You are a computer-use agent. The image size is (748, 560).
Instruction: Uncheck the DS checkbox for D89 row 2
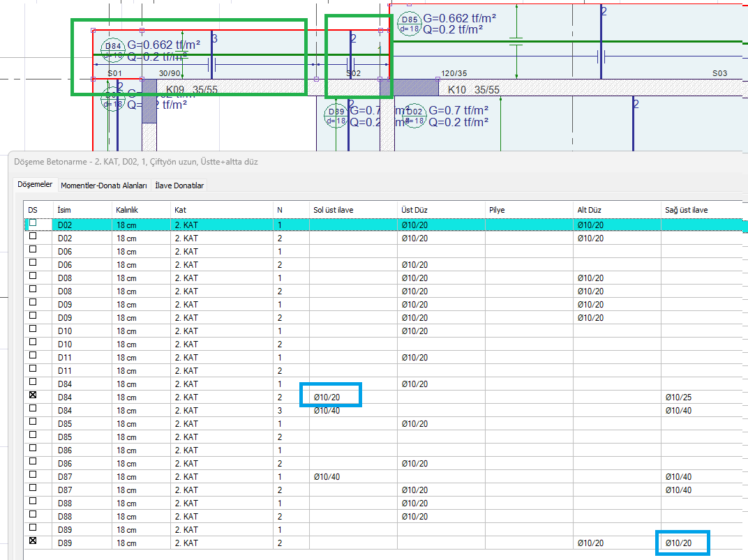[x=33, y=541]
